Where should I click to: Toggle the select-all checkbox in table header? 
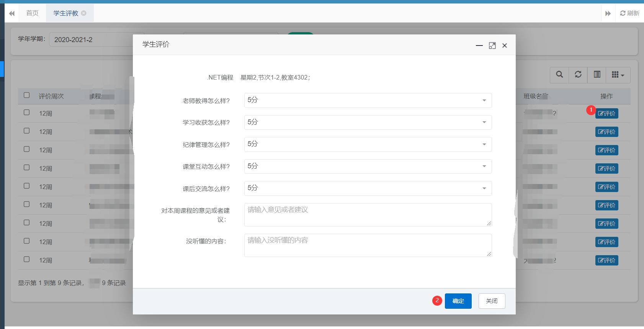point(26,95)
